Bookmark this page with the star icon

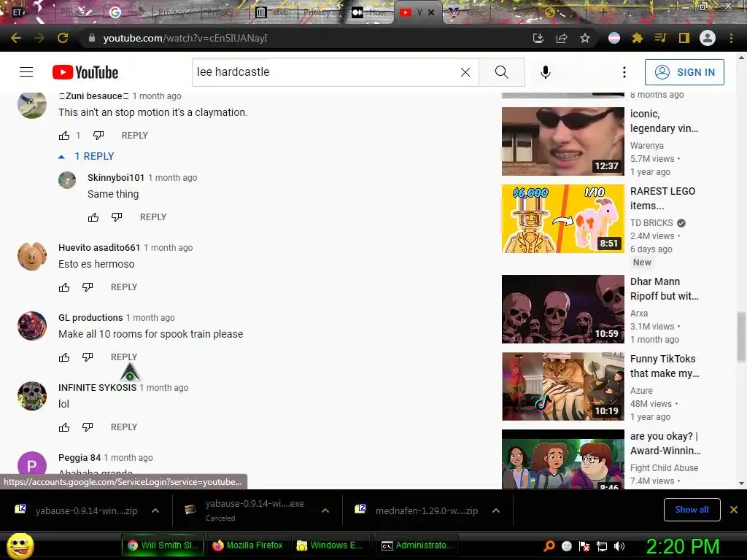pos(585,38)
